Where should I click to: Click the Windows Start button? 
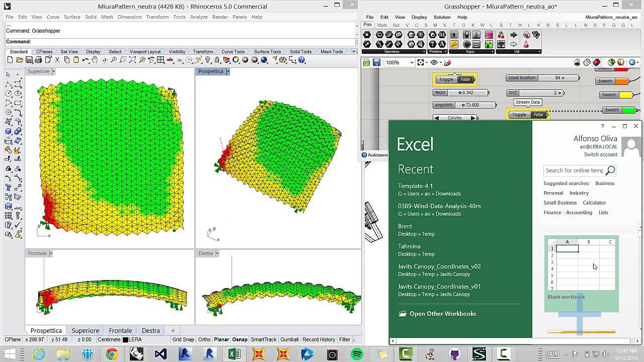coord(11,354)
